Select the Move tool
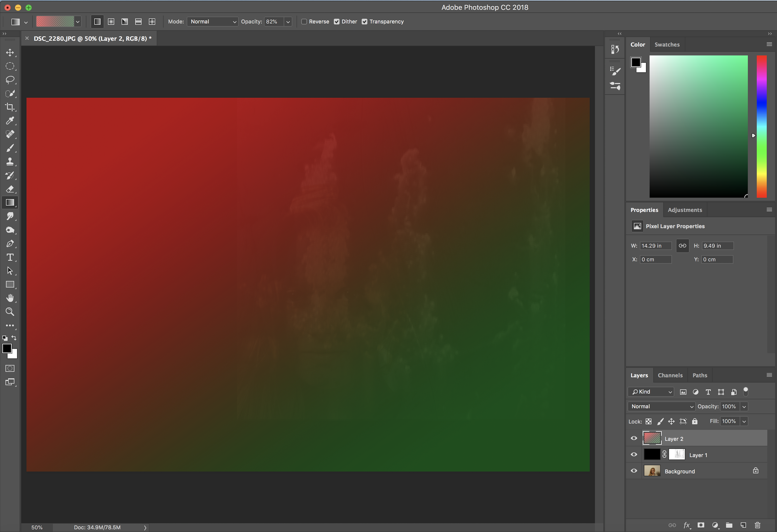The image size is (777, 532). point(10,53)
